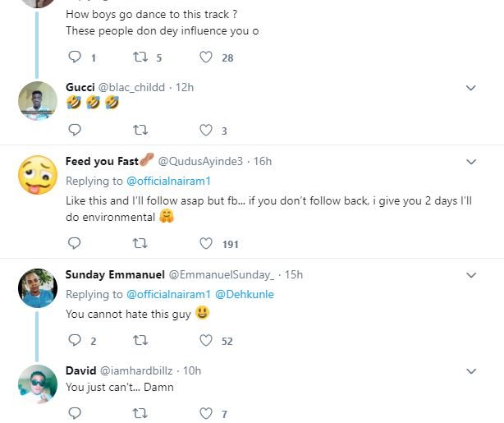Reply to Gucci's laughing emoji tweet

(74, 130)
